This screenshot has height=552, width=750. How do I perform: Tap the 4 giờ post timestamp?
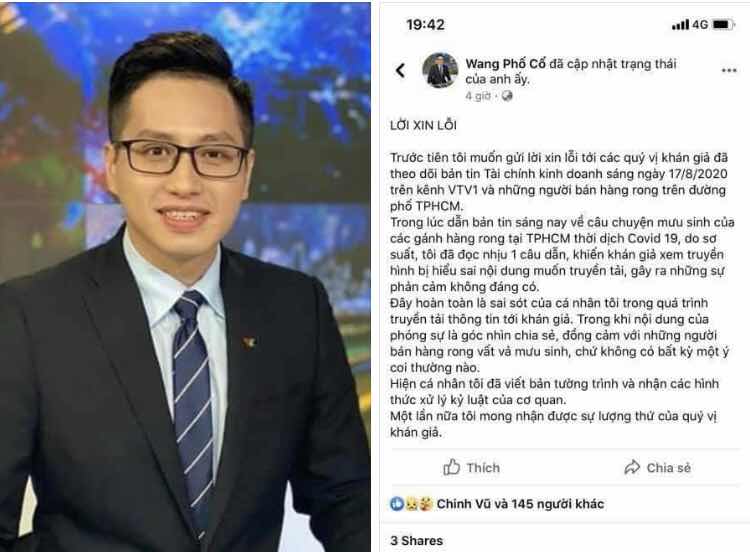(x=478, y=96)
